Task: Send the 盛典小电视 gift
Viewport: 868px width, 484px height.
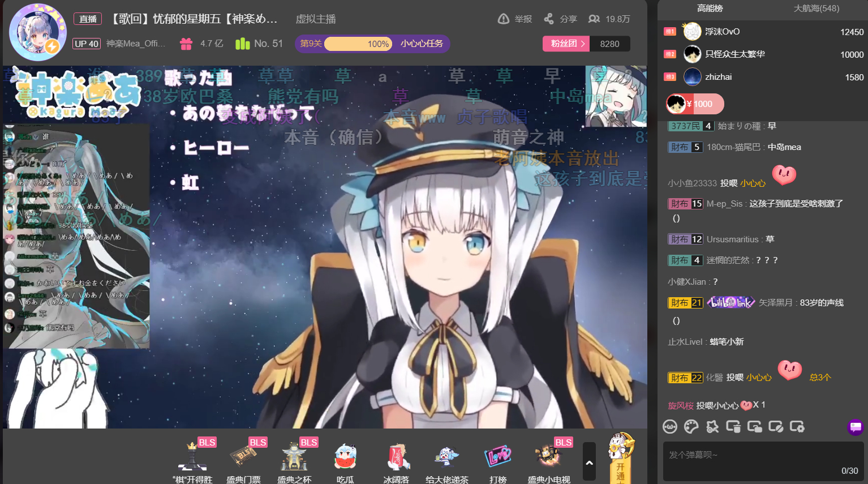Action: [x=549, y=461]
